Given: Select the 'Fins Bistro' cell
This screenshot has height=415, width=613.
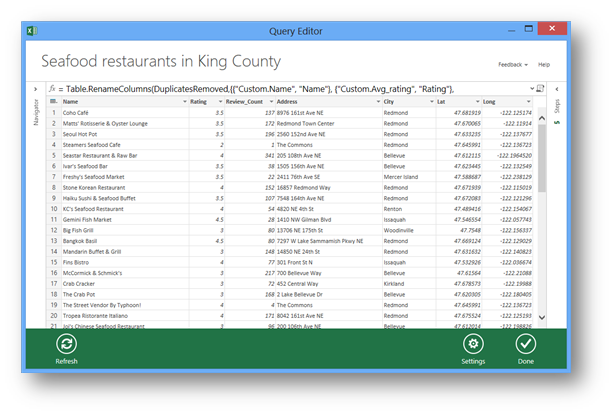Looking at the screenshot, I should (x=125, y=263).
